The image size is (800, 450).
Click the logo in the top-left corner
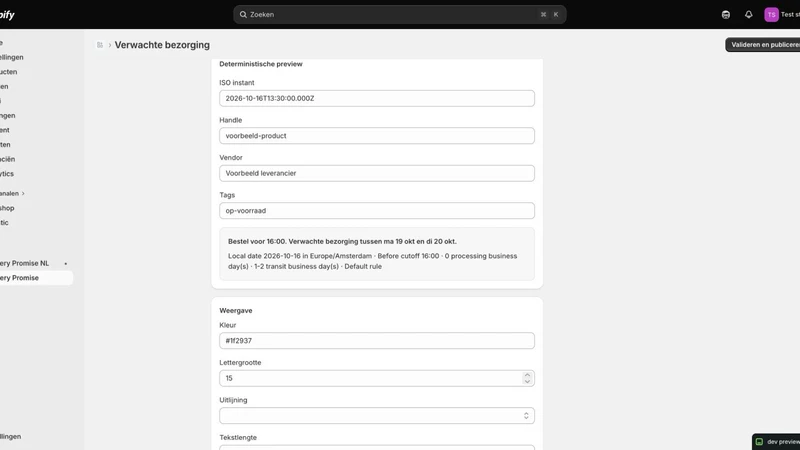[7, 15]
